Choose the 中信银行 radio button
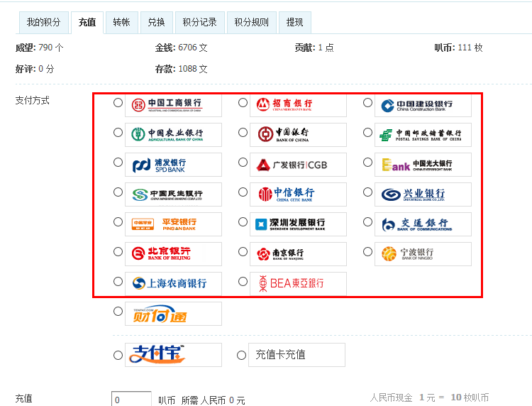 pyautogui.click(x=243, y=192)
